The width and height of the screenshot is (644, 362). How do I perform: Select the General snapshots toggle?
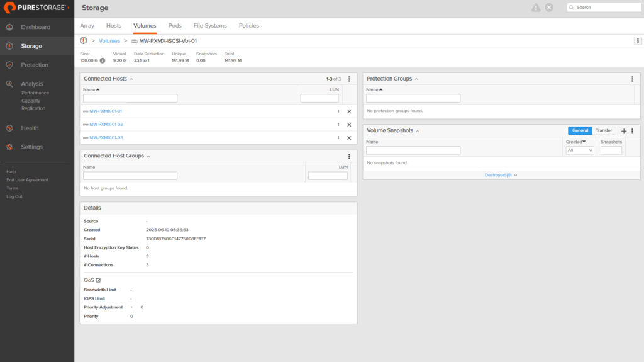point(580,130)
